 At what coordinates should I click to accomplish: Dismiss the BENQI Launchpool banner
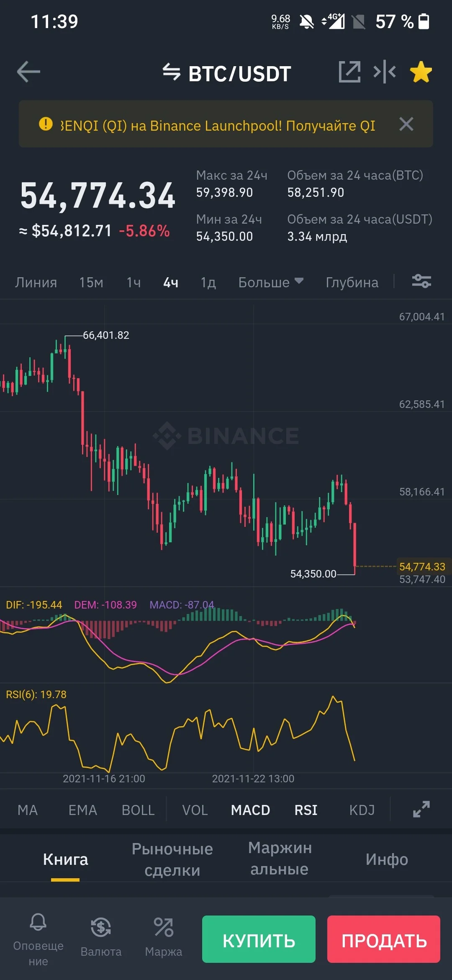pyautogui.click(x=406, y=124)
